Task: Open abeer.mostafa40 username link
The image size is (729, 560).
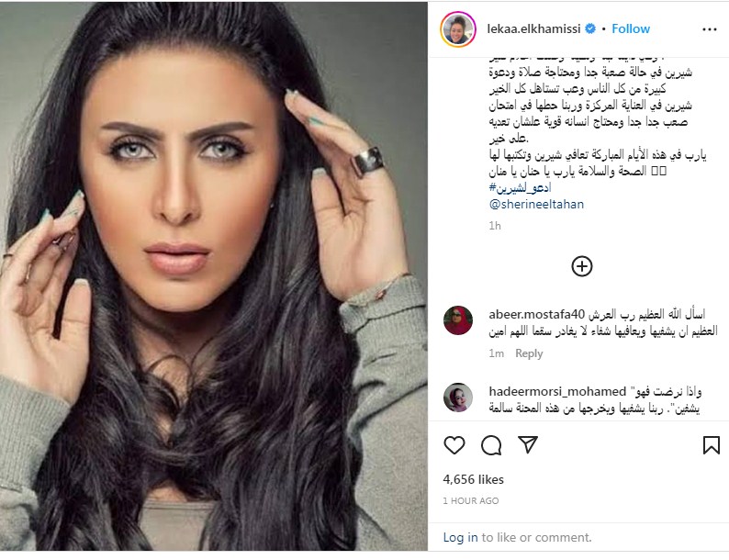Action: point(536,314)
